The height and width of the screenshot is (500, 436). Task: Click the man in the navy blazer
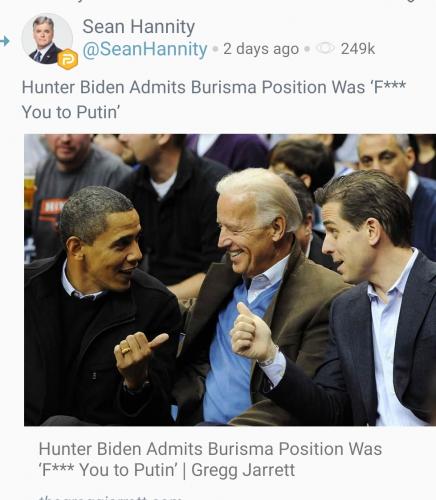pyautogui.click(x=370, y=300)
